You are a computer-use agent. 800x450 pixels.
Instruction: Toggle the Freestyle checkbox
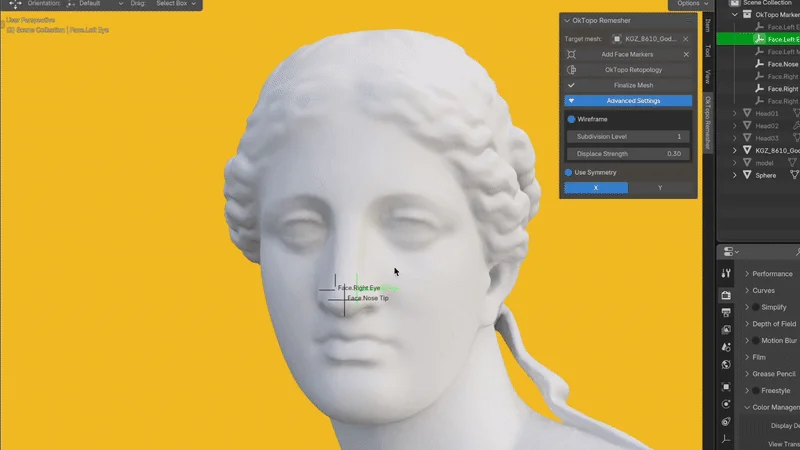756,390
